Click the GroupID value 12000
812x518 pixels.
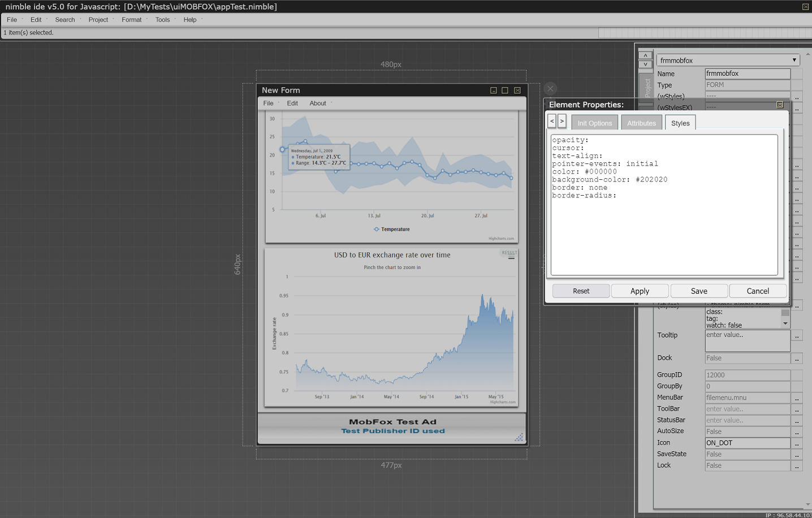pyautogui.click(x=748, y=375)
